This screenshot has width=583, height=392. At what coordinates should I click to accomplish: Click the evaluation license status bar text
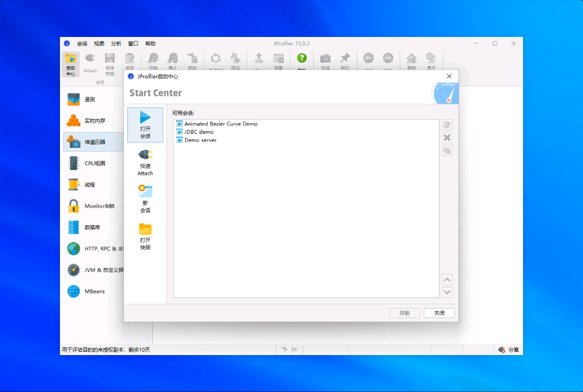coord(106,349)
